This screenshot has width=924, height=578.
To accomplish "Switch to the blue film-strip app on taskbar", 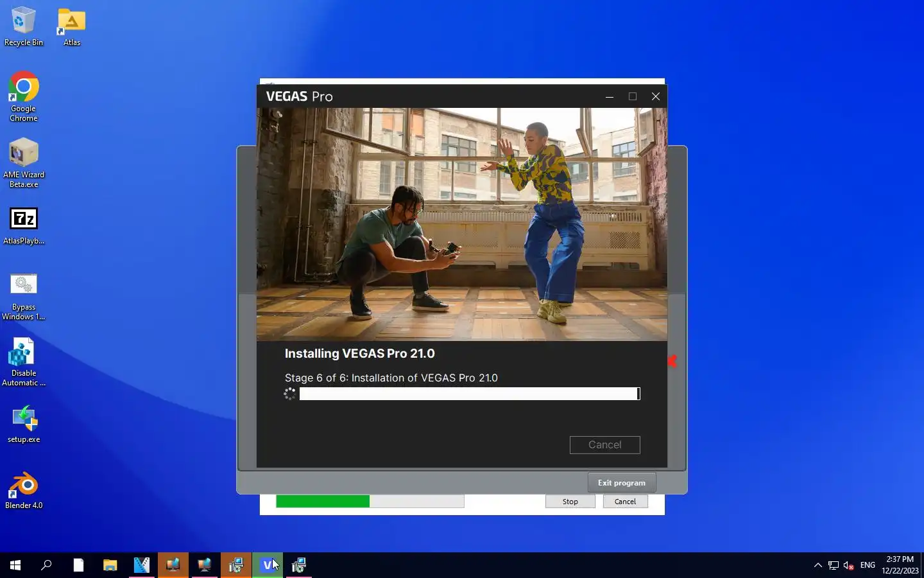I will pos(141,565).
